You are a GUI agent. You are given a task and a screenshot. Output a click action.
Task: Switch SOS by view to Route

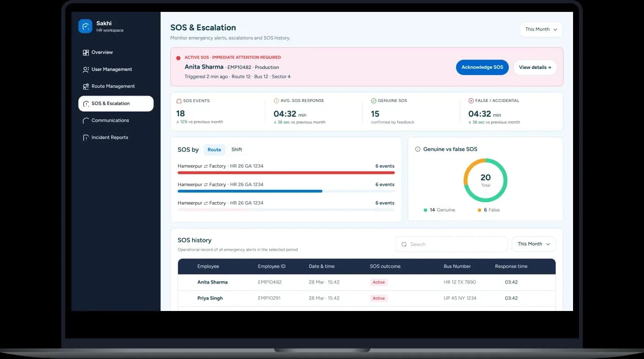[x=214, y=150]
